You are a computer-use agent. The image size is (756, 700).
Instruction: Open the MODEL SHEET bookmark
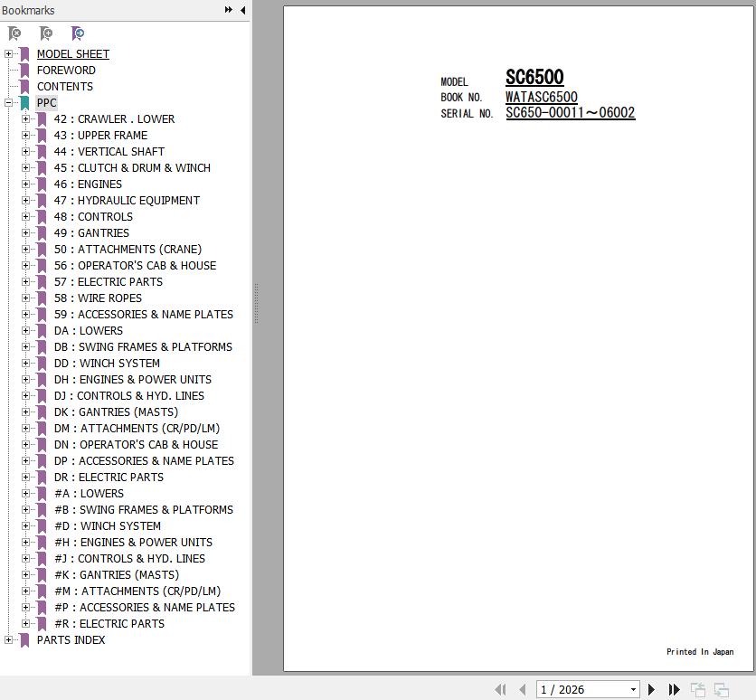tap(73, 54)
